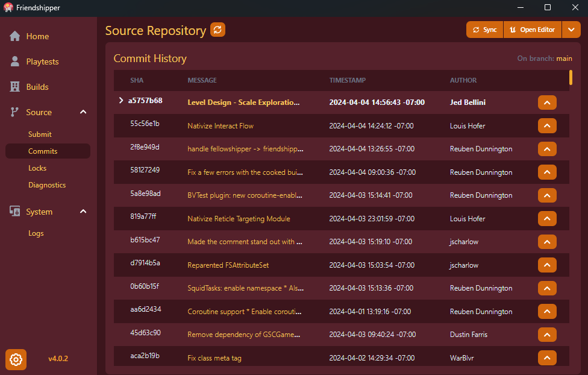Image resolution: width=588 pixels, height=375 pixels.
Task: Open commit message Fix class meta tag
Action: (214, 358)
